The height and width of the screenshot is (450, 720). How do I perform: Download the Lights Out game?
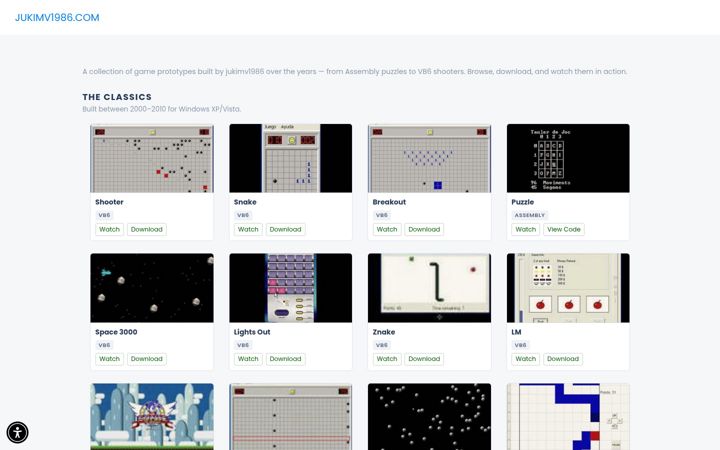[285, 359]
